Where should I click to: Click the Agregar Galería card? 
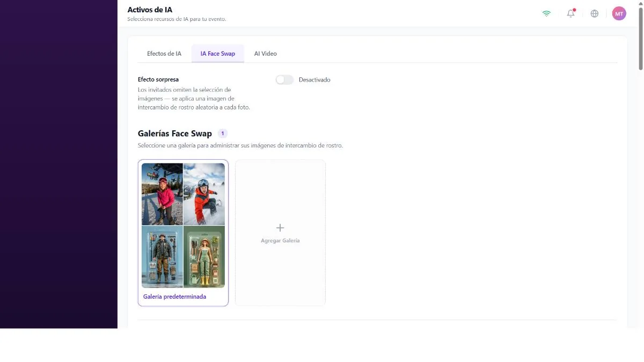(x=280, y=233)
